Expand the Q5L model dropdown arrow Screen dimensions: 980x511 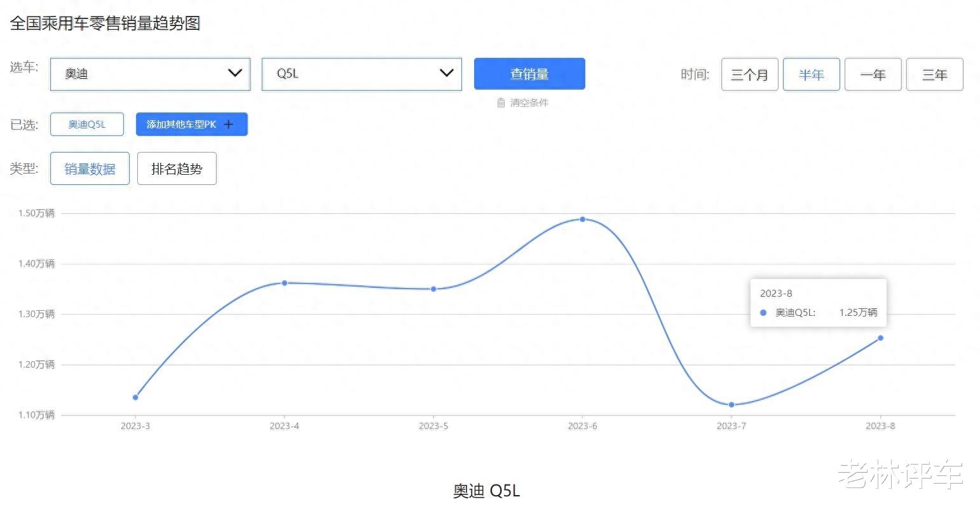tap(447, 73)
